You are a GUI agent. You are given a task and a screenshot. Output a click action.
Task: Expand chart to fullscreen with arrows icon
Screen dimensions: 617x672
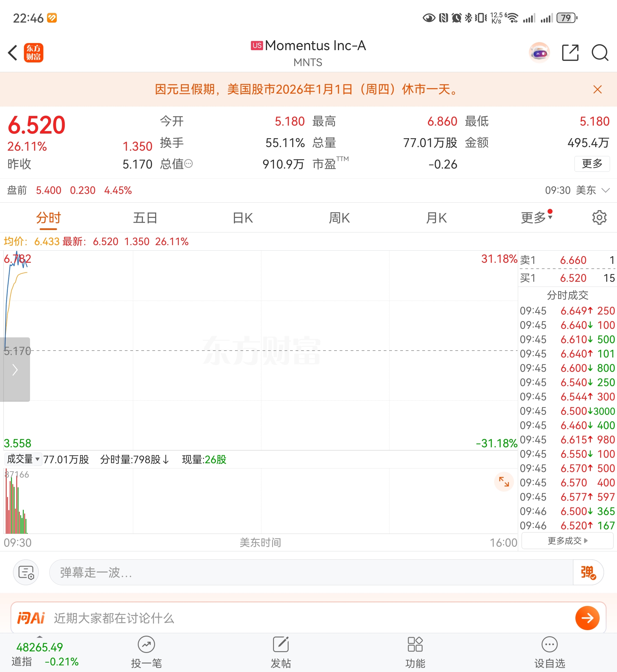point(504,481)
